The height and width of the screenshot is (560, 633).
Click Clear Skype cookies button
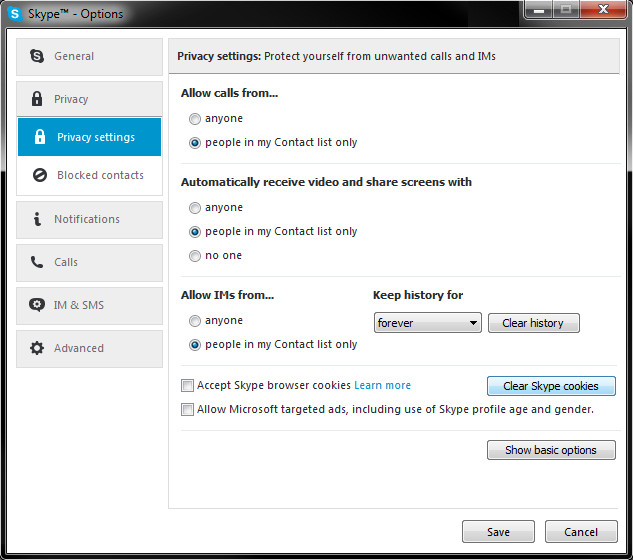coord(551,386)
